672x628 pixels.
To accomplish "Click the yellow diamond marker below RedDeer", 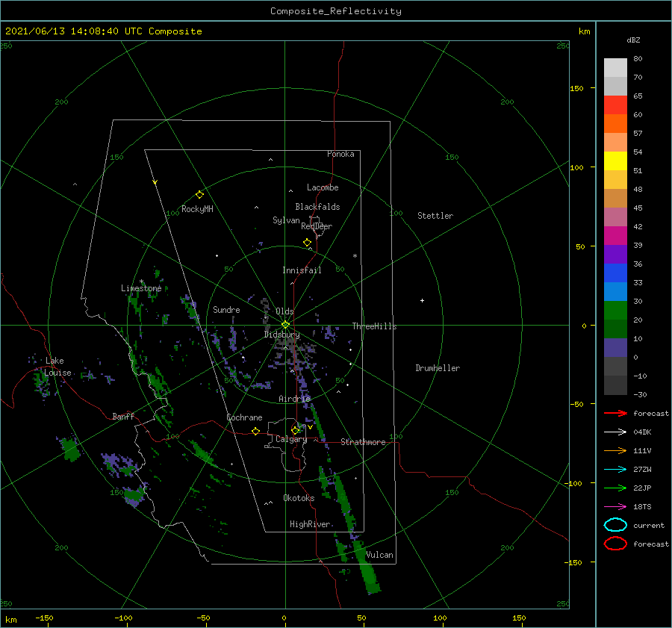I will (x=307, y=243).
